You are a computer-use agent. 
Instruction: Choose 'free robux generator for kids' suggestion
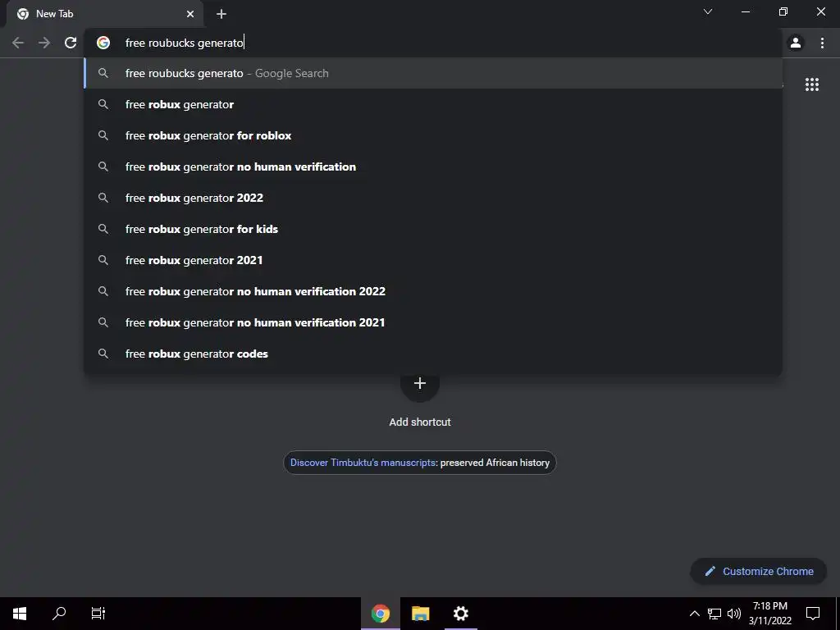(x=433, y=229)
